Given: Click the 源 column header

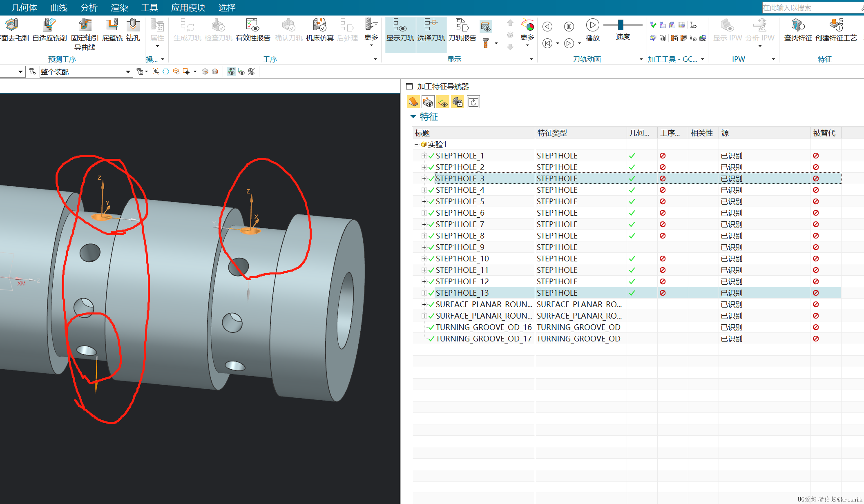Looking at the screenshot, I should point(764,133).
